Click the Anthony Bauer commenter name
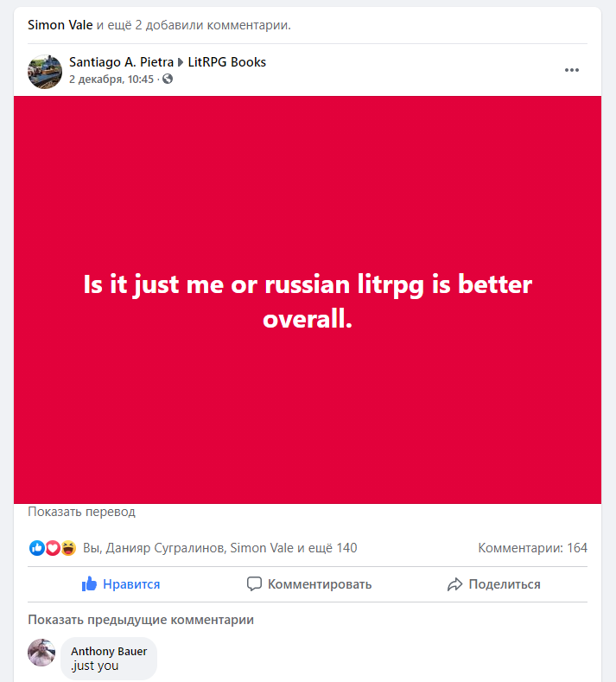Viewport: 616px width, 682px height. (109, 651)
